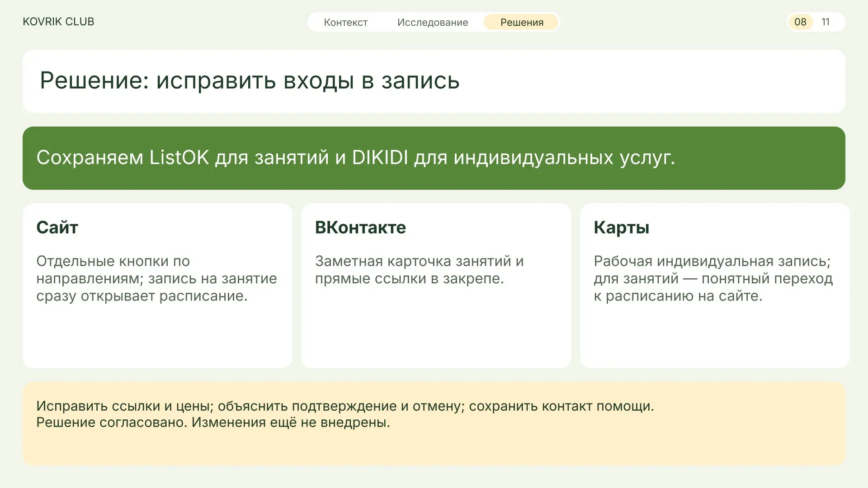
Task: Switch to the Контекст tab
Action: point(346,22)
